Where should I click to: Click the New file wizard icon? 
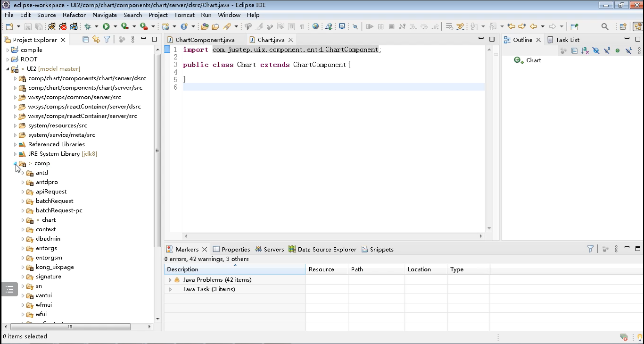9,27
